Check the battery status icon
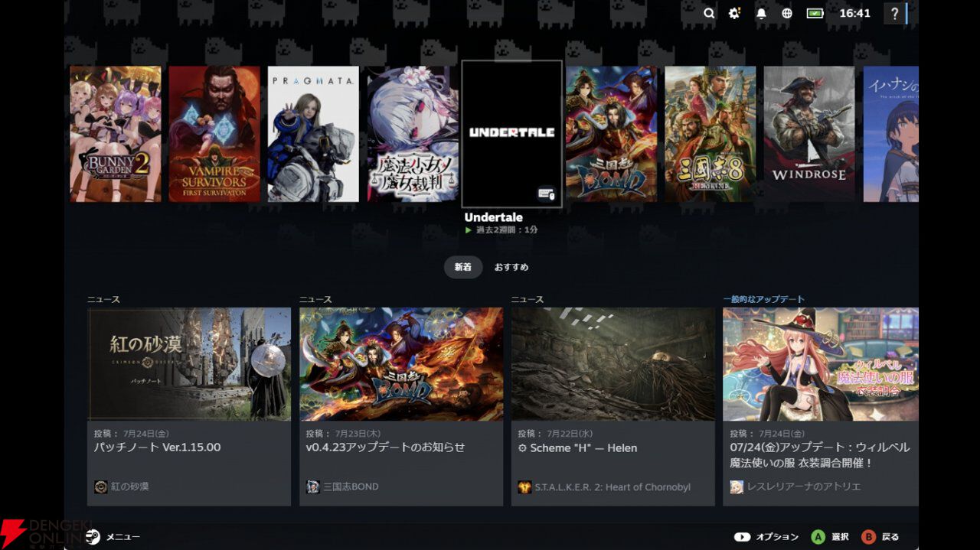 pyautogui.click(x=815, y=13)
